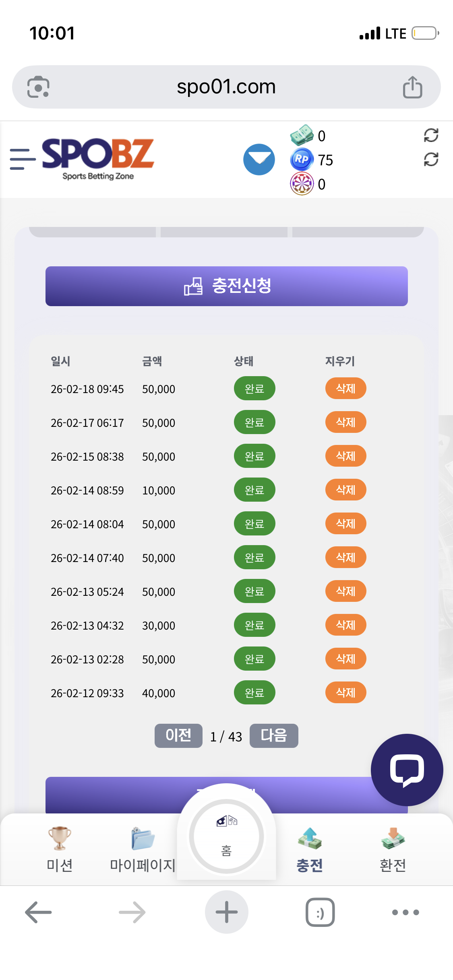Open the hamburger side menu

pyautogui.click(x=22, y=159)
